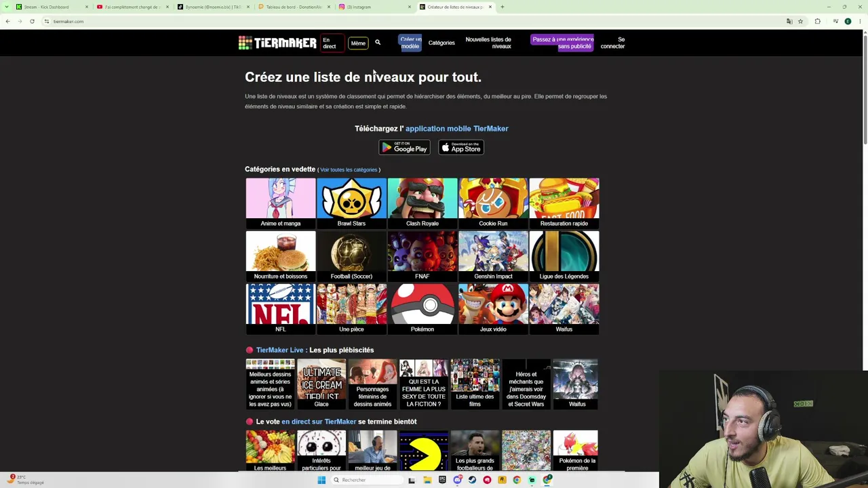
Task: Open the Ultimate Ice Cream Glace tier list
Action: tap(321, 384)
